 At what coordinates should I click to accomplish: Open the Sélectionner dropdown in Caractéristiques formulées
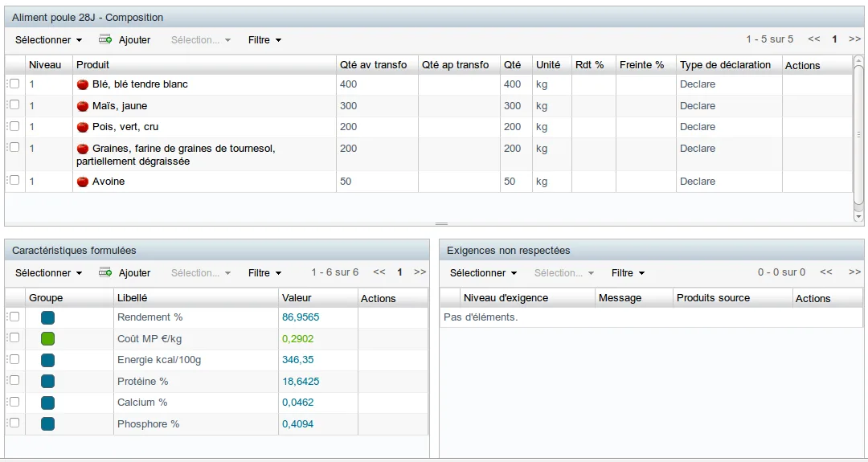(x=49, y=272)
